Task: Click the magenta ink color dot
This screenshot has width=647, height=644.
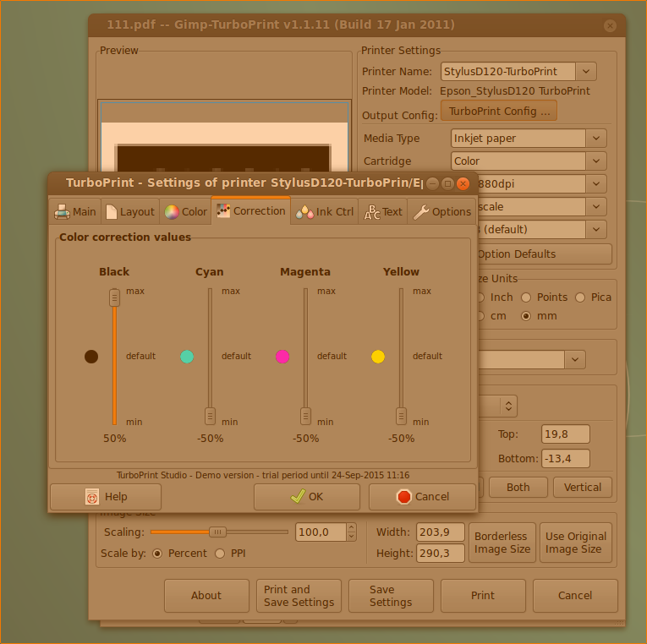Action: coord(282,356)
